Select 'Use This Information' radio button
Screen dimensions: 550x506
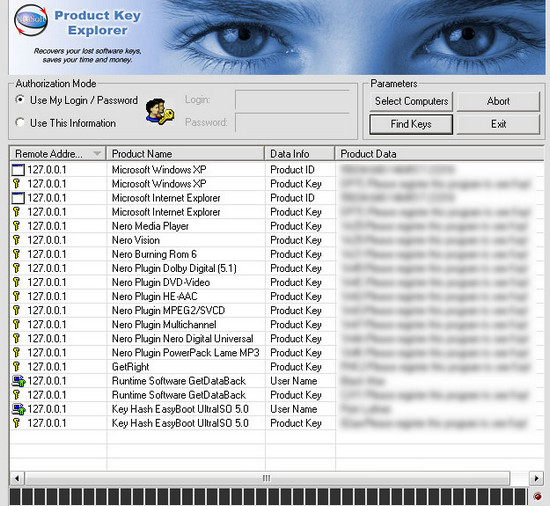point(20,122)
